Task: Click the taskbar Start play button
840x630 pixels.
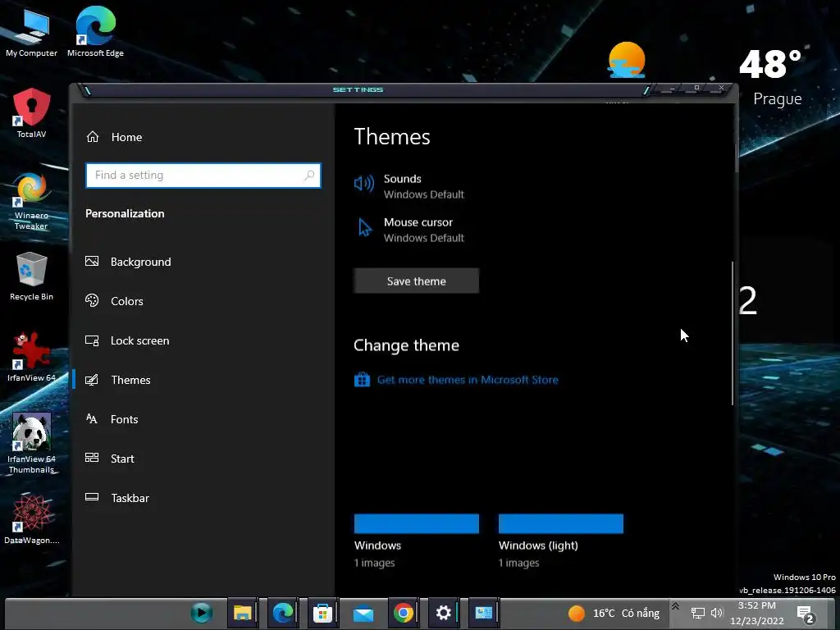Action: pyautogui.click(x=202, y=612)
